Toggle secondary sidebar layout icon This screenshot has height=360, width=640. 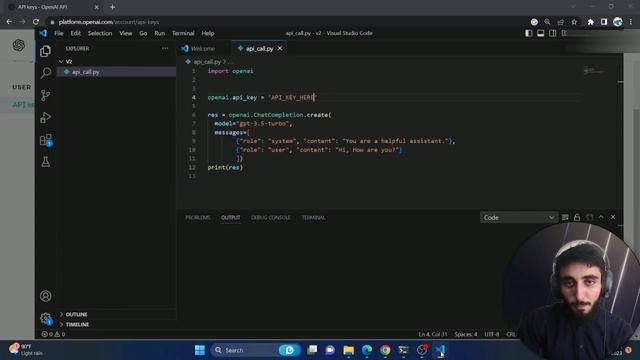(552, 33)
